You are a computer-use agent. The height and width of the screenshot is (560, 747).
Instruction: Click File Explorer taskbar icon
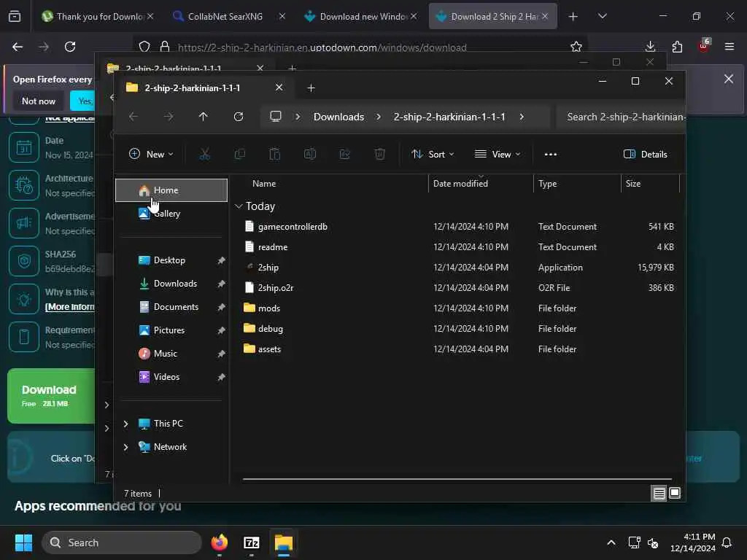click(x=284, y=542)
